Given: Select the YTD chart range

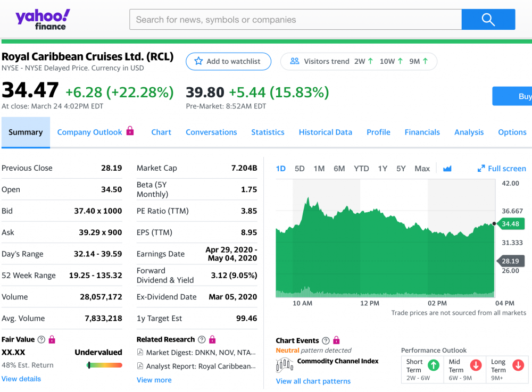Looking at the screenshot, I should tap(361, 169).
